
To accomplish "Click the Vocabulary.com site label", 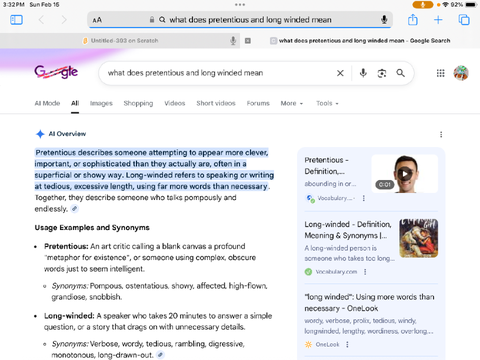I will (336, 272).
